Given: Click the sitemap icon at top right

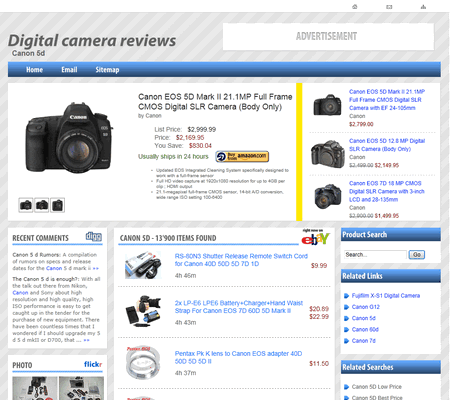Looking at the screenshot, I should click(x=423, y=7).
